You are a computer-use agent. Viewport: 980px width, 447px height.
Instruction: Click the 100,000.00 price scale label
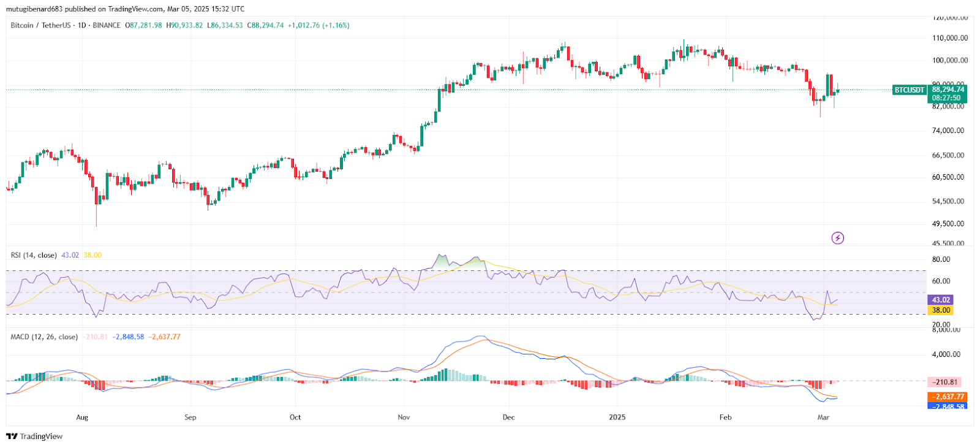click(950, 61)
